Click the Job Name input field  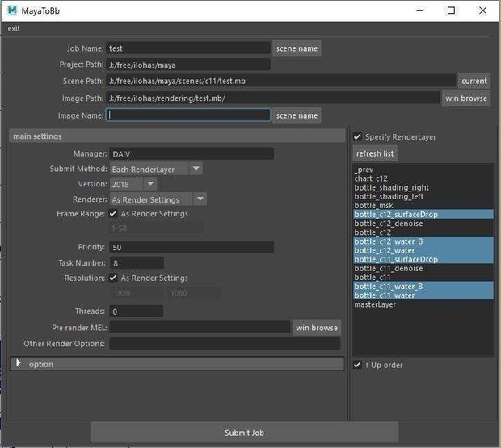tap(187, 48)
